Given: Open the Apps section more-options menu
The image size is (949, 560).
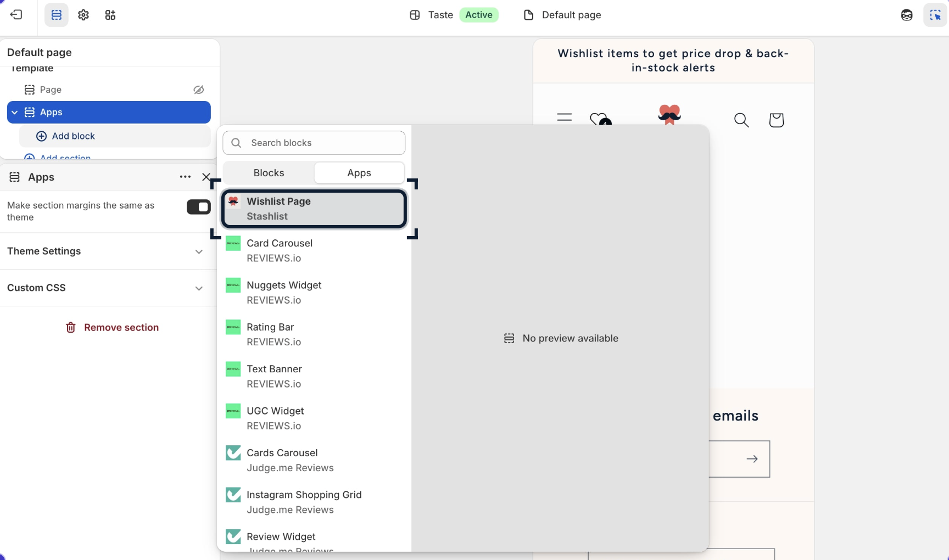Looking at the screenshot, I should 185,177.
